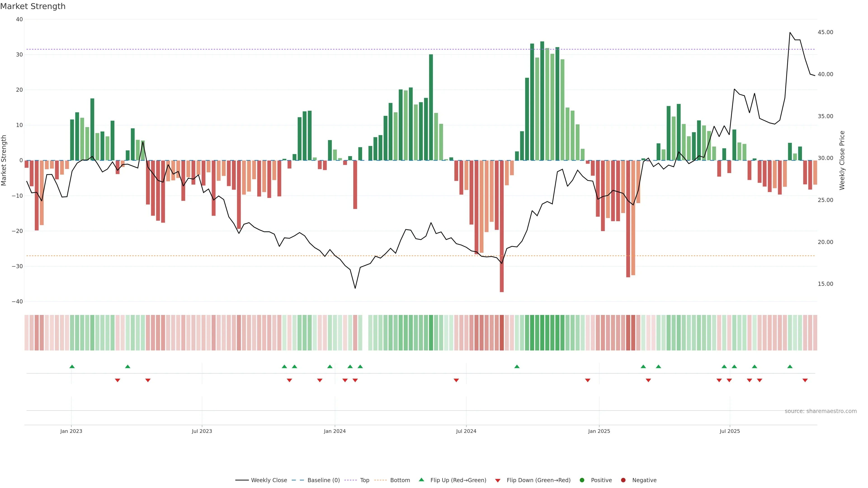868x488 pixels.
Task: Click the first green flip-up marker near Jan 2023
Action: pos(72,366)
